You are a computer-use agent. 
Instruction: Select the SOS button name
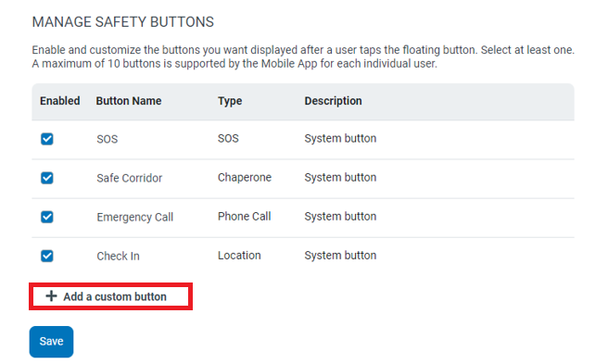coord(107,139)
